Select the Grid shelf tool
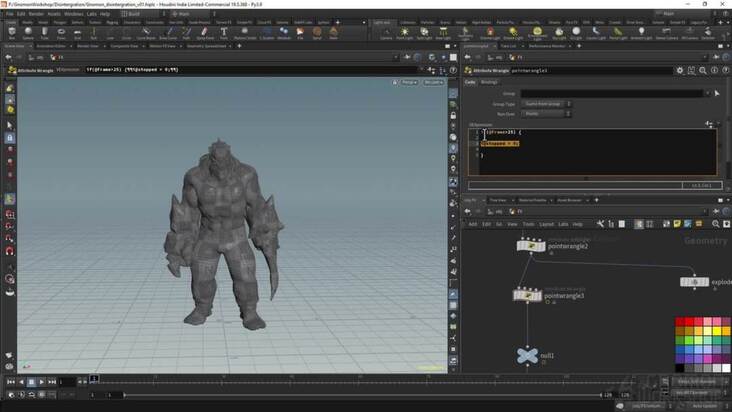This screenshot has width=732, height=412. (x=77, y=33)
